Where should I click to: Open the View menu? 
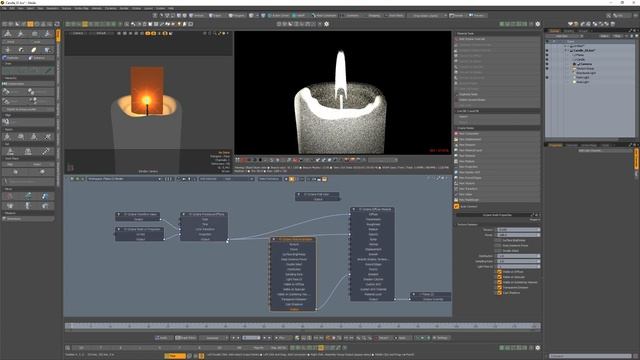tap(20, 8)
